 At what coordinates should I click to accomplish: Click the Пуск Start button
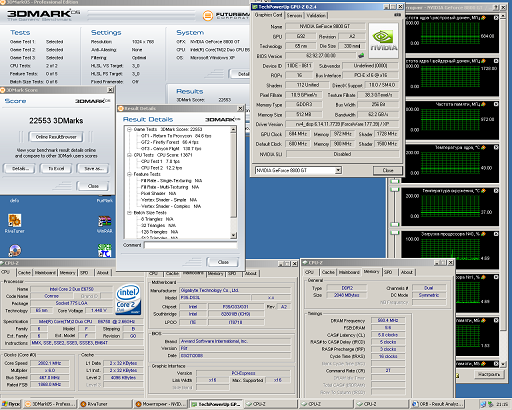point(11,404)
